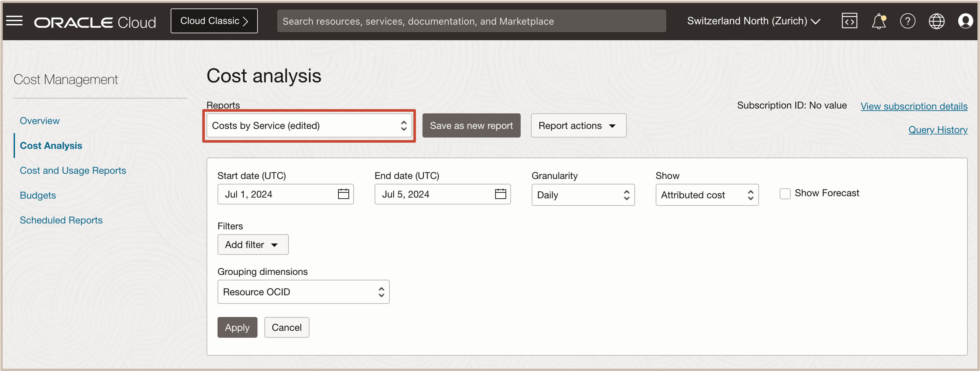Open the user profile avatar menu

[x=965, y=21]
